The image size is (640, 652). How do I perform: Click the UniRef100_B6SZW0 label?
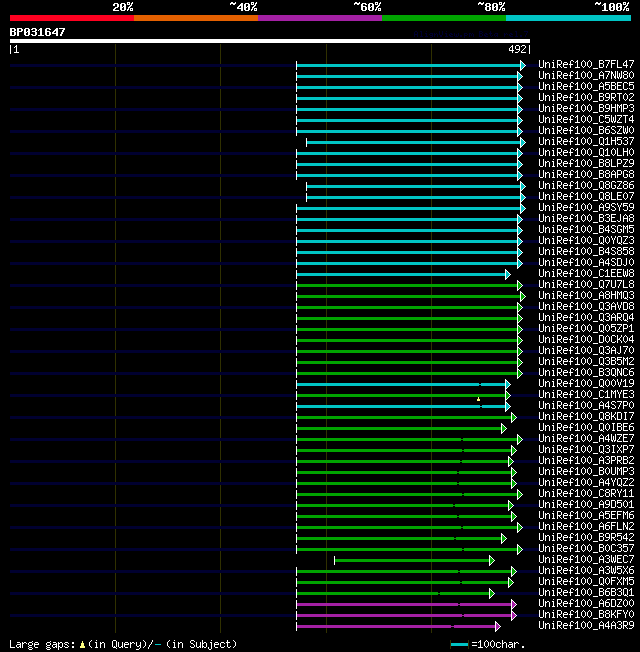tap(586, 131)
